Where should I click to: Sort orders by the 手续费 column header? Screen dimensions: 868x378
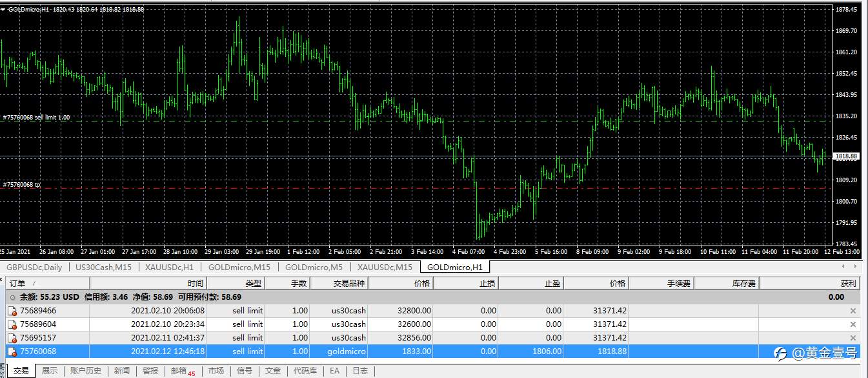click(x=661, y=283)
